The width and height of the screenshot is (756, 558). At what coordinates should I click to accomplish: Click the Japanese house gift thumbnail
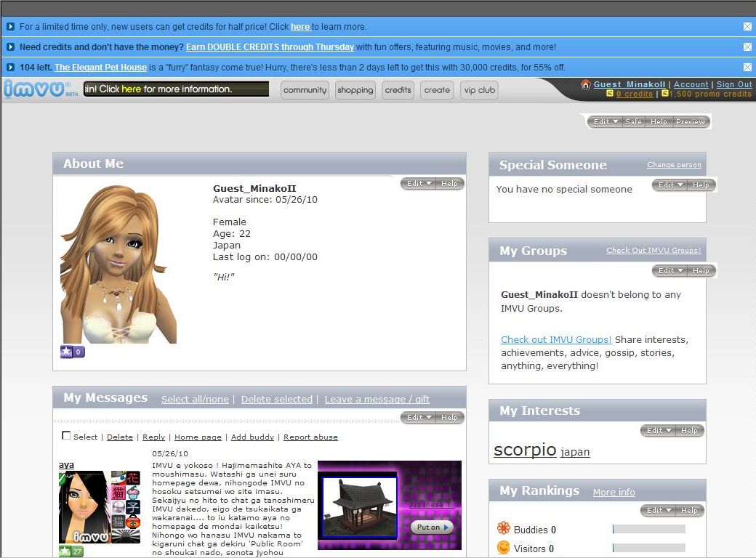tap(360, 507)
